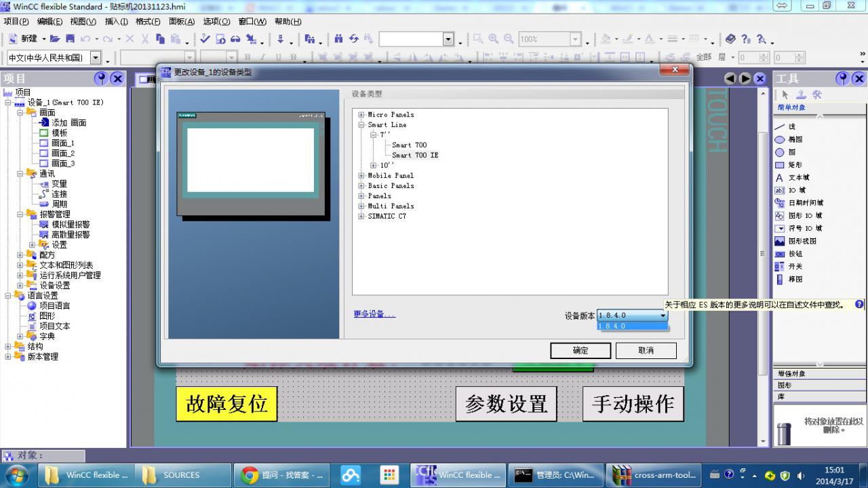Click the 参数设置 button on canvas
The height and width of the screenshot is (488, 868).
pos(506,404)
